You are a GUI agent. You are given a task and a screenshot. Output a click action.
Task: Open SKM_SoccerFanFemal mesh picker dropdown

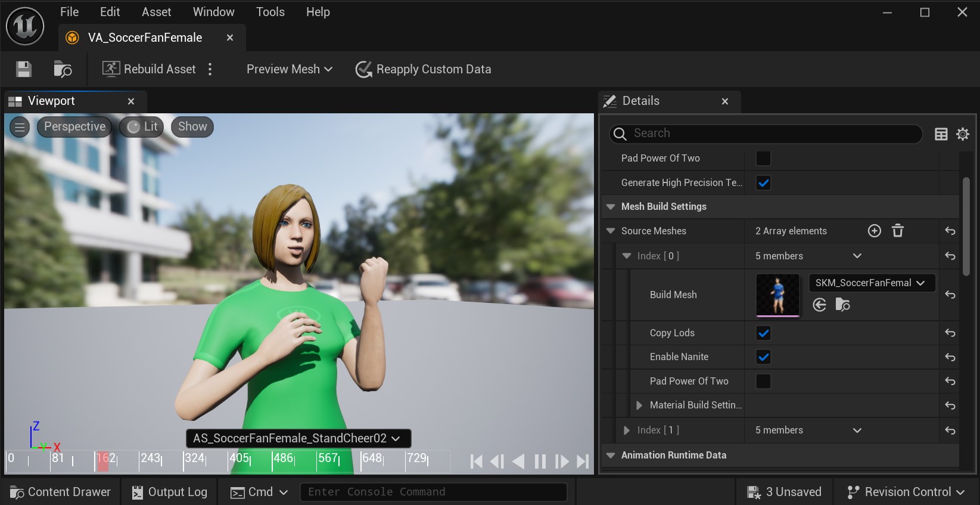[x=872, y=283]
